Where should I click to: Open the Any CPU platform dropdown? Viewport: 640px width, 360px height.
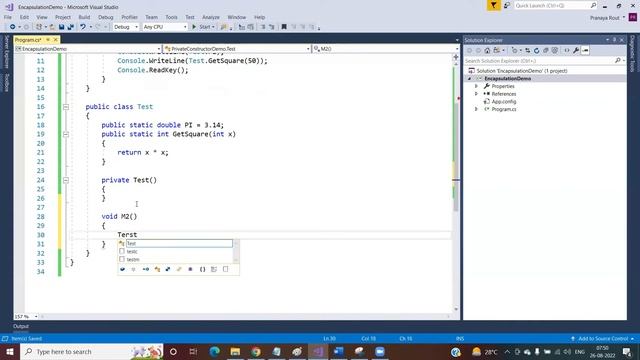(165, 27)
